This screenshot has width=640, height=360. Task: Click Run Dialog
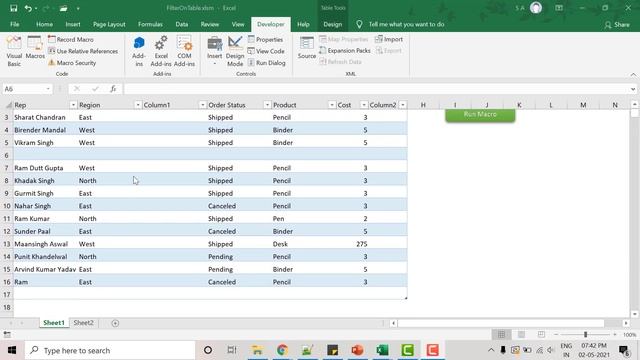[x=267, y=63]
